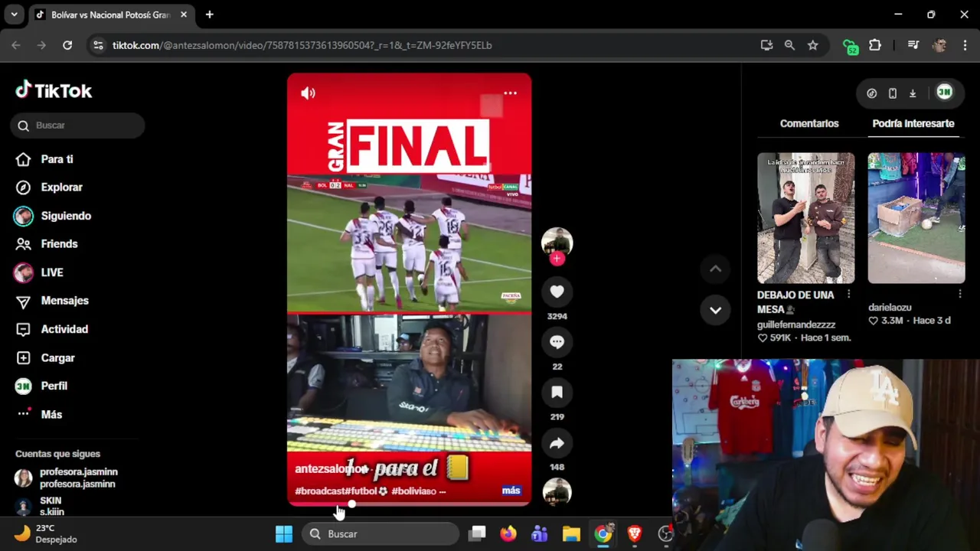980x551 pixels.
Task: Open a new Chrome tab
Action: 209,15
